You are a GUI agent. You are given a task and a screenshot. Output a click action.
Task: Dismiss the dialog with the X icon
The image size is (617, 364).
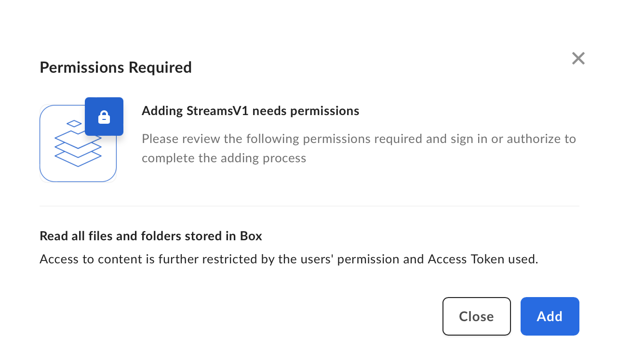pos(578,58)
